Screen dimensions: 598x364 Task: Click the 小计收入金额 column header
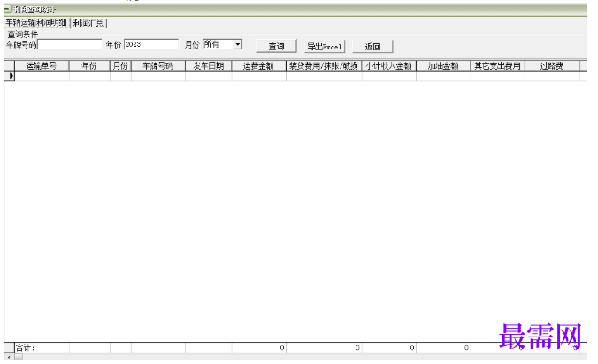(x=388, y=66)
